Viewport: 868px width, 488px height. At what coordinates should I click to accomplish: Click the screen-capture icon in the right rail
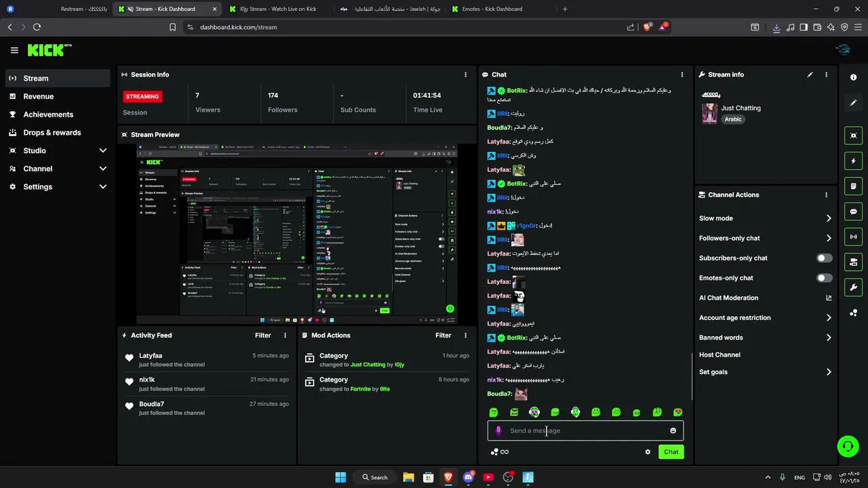click(854, 136)
